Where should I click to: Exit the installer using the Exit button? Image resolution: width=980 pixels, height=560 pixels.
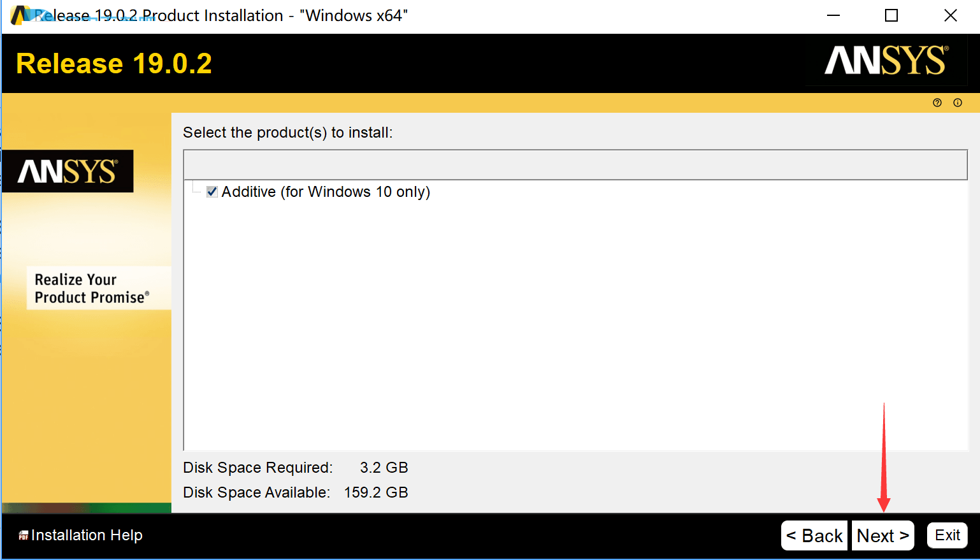[947, 535]
